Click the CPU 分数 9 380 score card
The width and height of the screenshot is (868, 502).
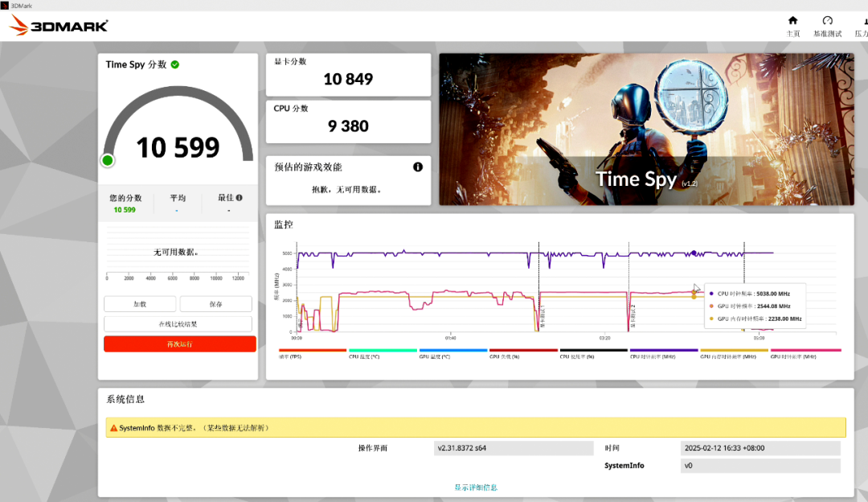348,122
